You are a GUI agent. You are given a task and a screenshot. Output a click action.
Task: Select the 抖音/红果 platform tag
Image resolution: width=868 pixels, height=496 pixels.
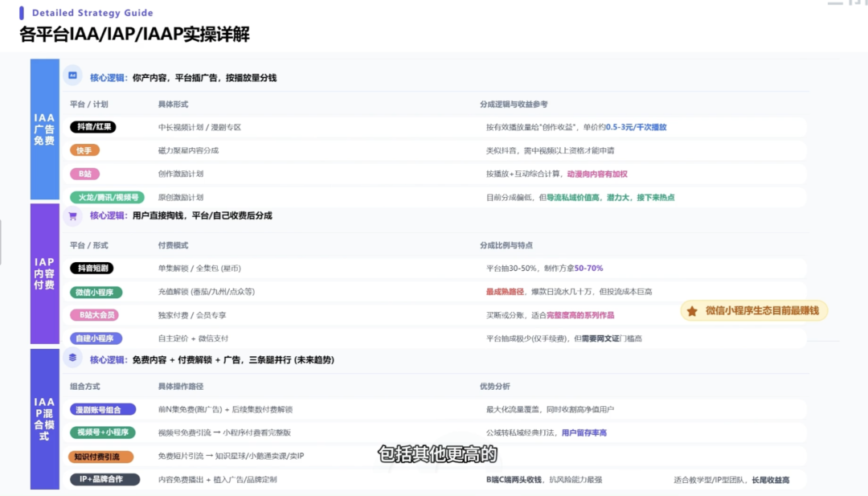(93, 127)
